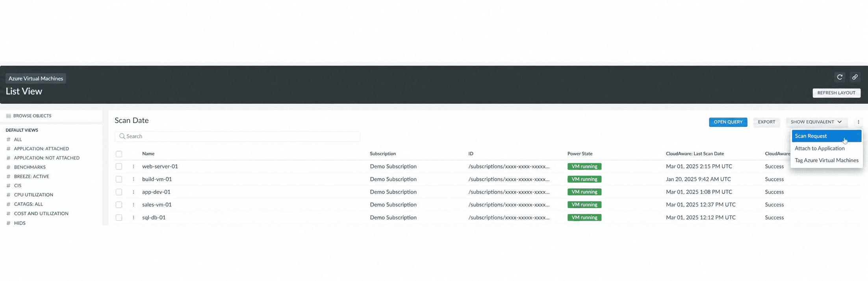Screen dimensions: 868x281
Task: Sort by the Name column header
Action: [148, 154]
